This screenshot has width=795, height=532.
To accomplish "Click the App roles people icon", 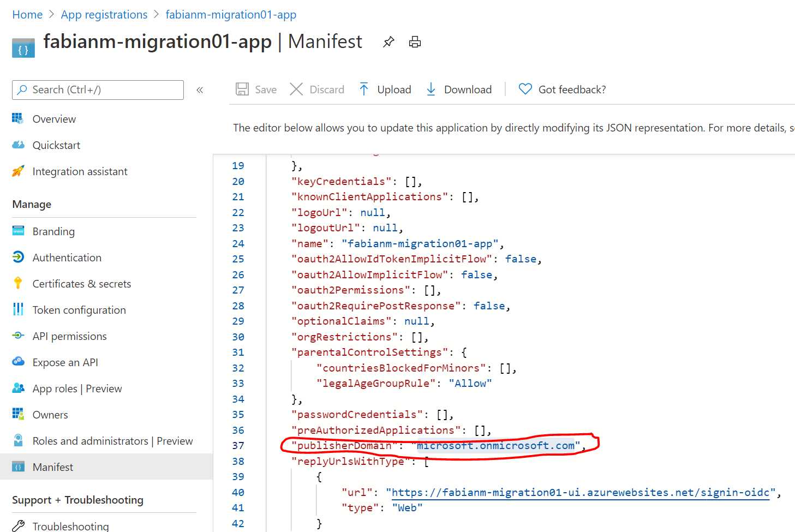I will click(18, 387).
